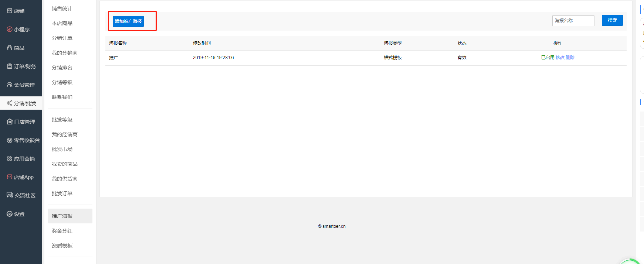Click the 海报类型 column header
Viewport: 644px width, 264px height.
point(393,43)
